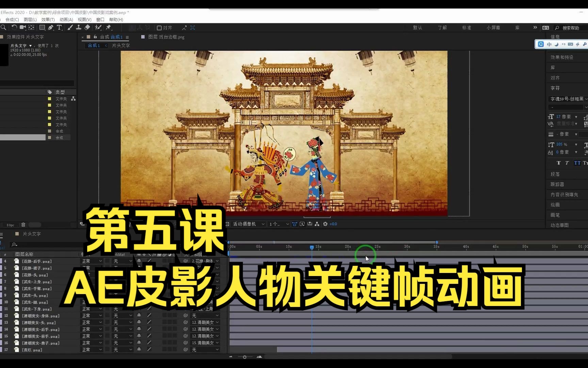The height and width of the screenshot is (368, 588).
Task: Switch to the 默认 workspace
Action: click(418, 28)
